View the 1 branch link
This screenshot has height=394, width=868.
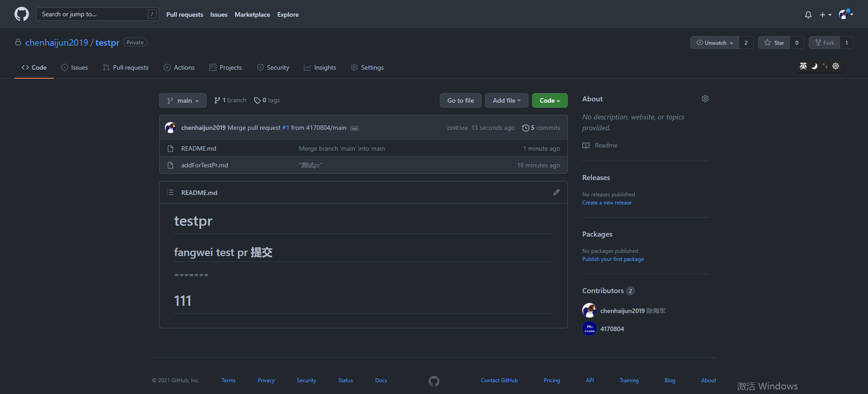(230, 100)
